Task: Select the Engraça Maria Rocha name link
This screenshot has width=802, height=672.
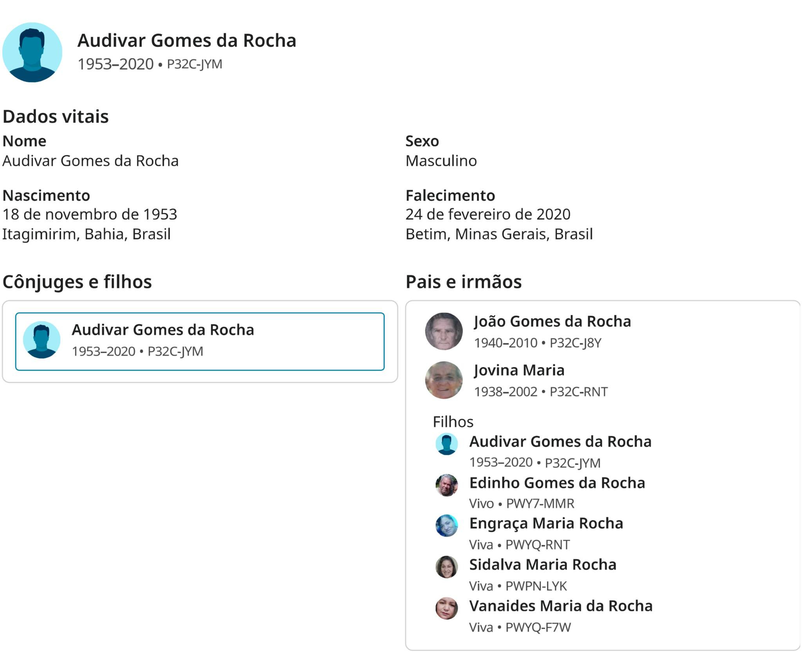Action: point(546,523)
